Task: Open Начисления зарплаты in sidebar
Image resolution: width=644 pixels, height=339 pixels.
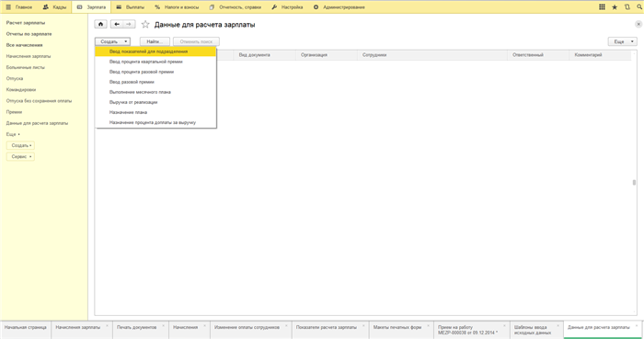Action: (29, 56)
